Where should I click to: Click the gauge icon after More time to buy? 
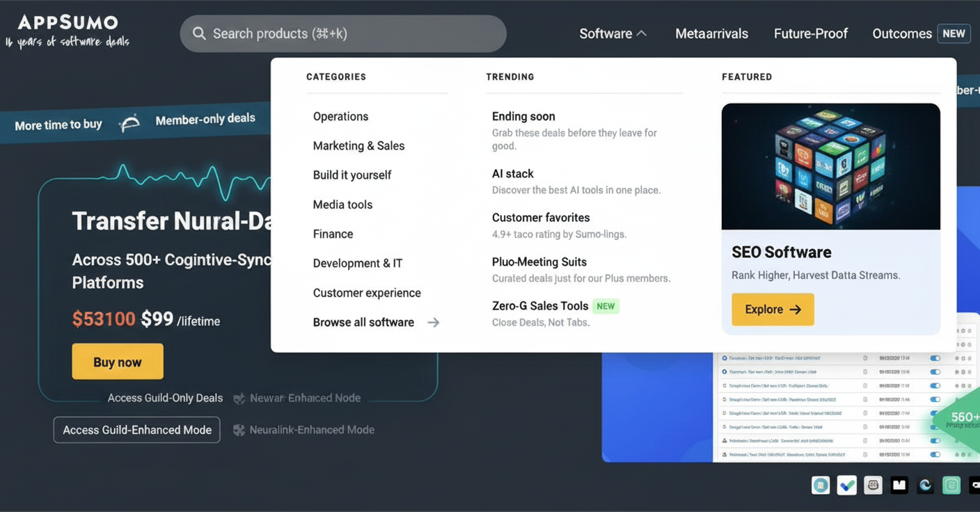tap(129, 123)
